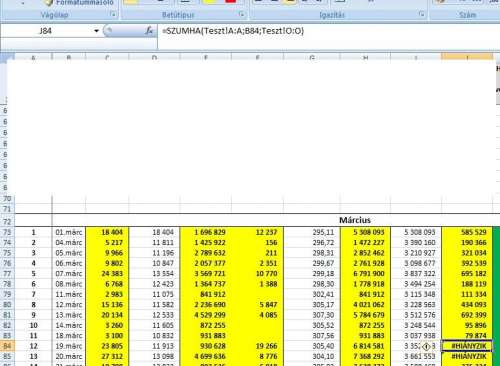The height and width of the screenshot is (366, 500).
Task: Select the cell containing 19 266
Action: coord(257,346)
